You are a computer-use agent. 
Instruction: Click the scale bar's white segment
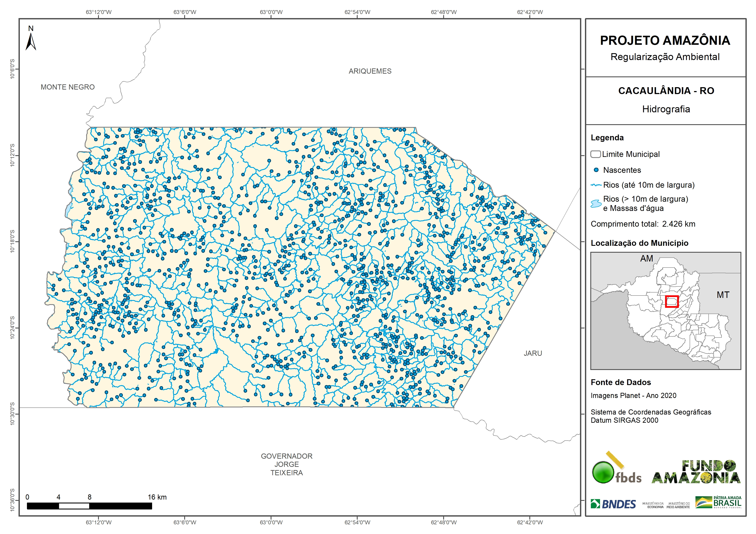point(74,506)
